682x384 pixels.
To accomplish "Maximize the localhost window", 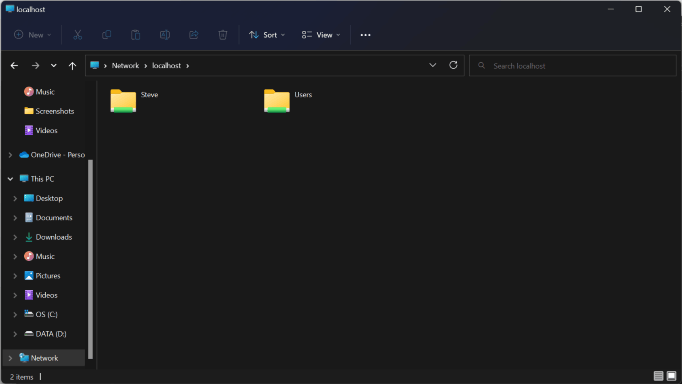I will point(639,9).
